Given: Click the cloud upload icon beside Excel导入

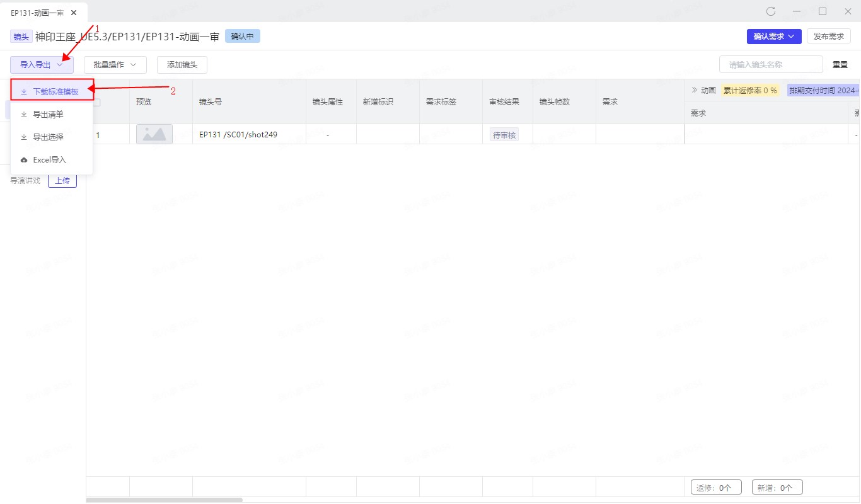Looking at the screenshot, I should coord(24,160).
